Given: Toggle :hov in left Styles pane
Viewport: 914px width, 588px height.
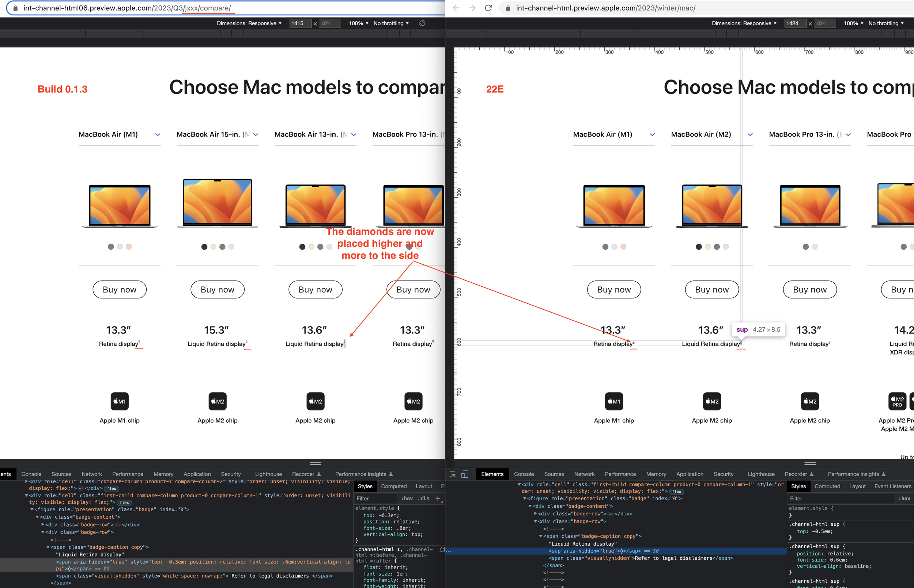Looking at the screenshot, I should [407, 498].
